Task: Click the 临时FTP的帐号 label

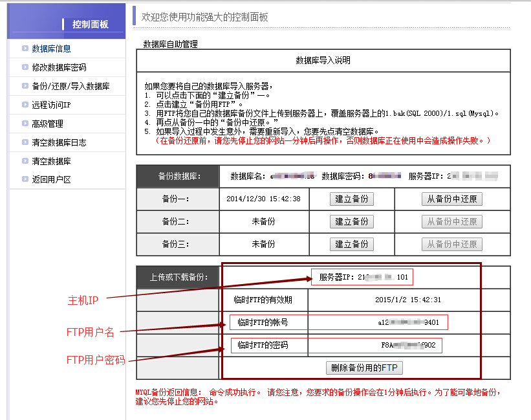Action: click(263, 322)
